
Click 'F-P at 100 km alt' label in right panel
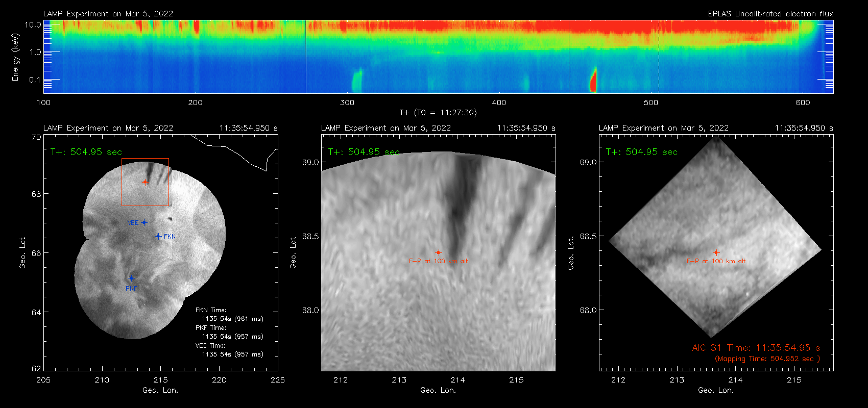(x=716, y=261)
